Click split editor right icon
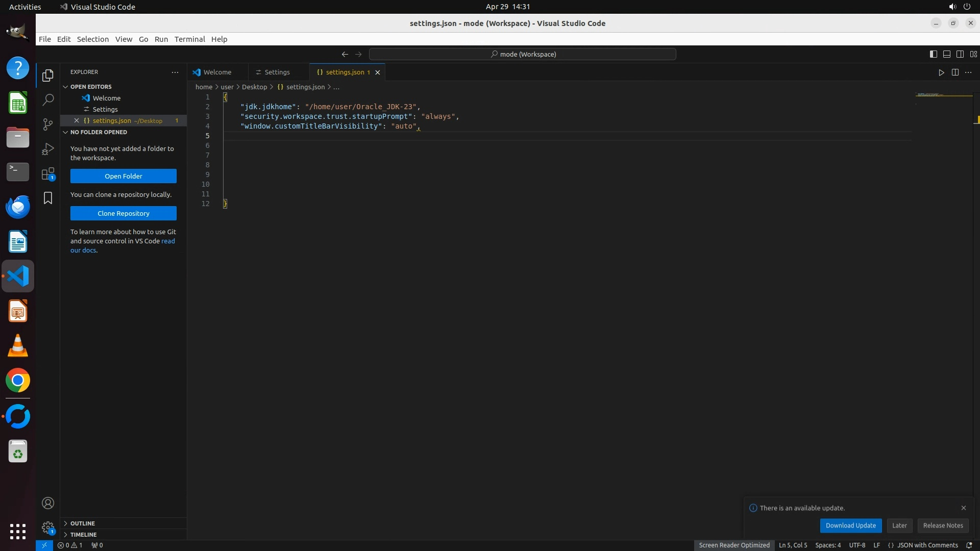The height and width of the screenshot is (551, 980). click(x=955, y=72)
